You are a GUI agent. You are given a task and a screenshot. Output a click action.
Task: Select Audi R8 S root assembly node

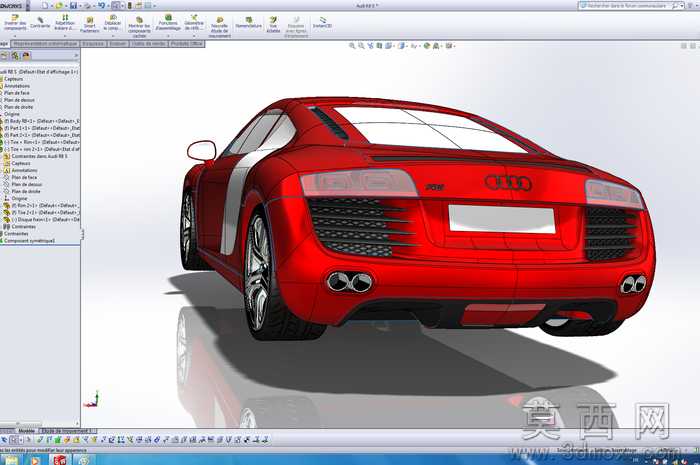coord(40,71)
